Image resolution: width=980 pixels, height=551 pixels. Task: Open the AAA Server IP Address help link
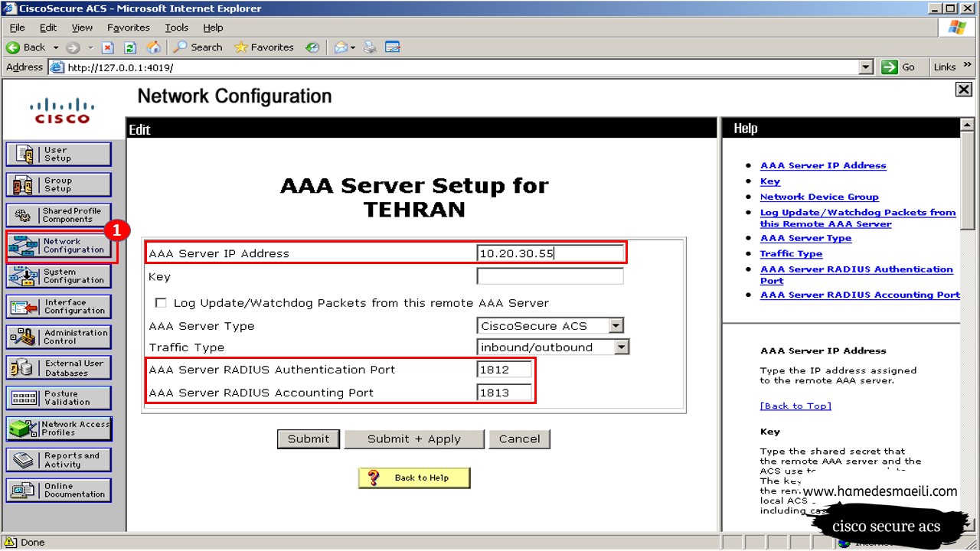pos(823,165)
